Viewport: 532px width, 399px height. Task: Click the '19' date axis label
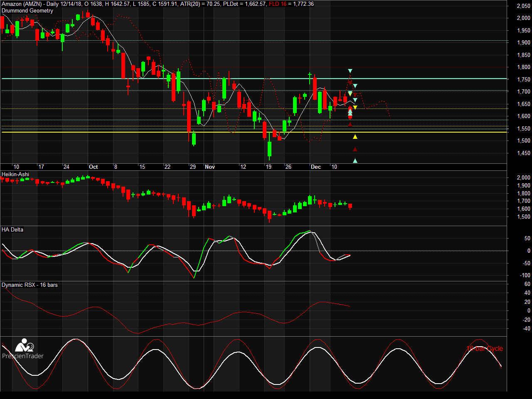click(x=268, y=167)
